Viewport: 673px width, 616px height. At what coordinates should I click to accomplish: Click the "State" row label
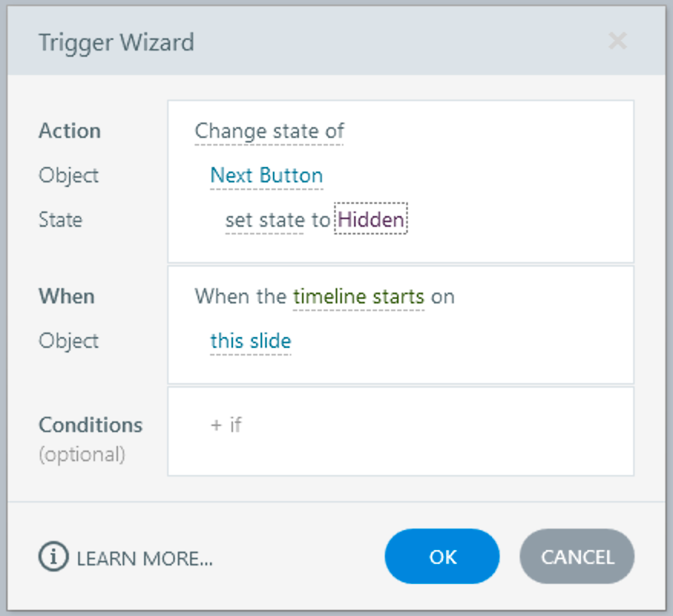pyautogui.click(x=61, y=220)
